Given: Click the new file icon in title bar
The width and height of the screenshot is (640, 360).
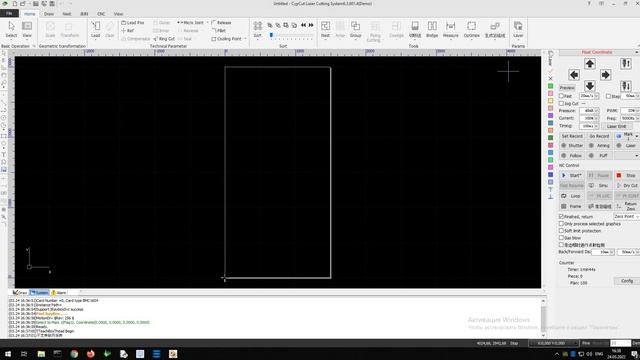Looking at the screenshot, I should 14,4.
